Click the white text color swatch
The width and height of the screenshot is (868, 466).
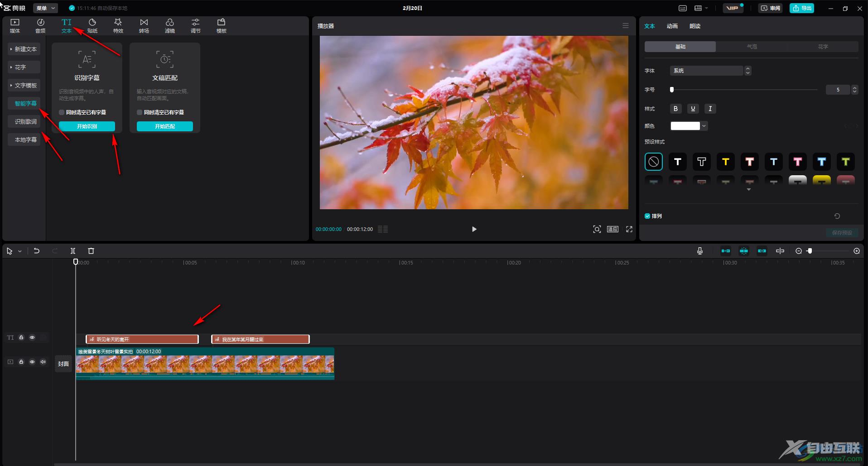pos(685,126)
